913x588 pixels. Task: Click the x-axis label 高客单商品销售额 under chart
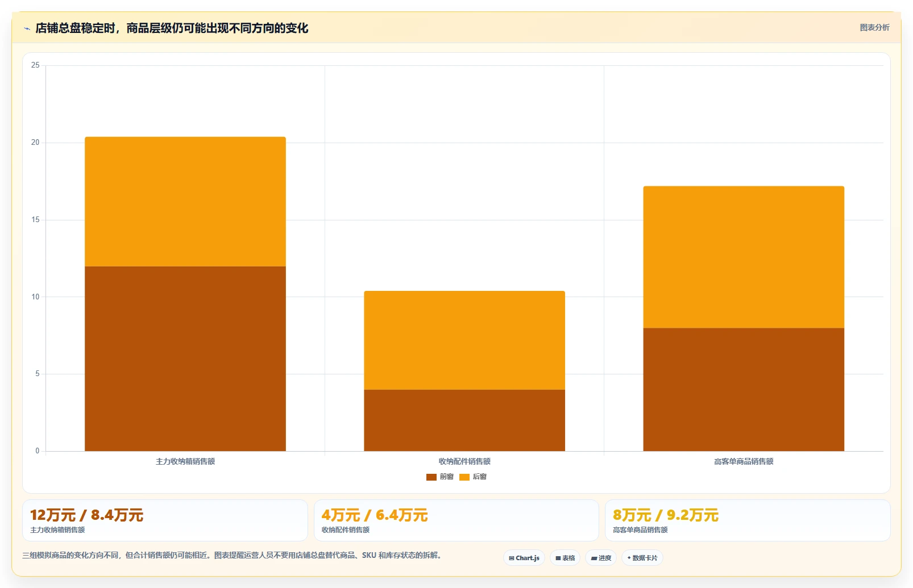click(x=744, y=461)
